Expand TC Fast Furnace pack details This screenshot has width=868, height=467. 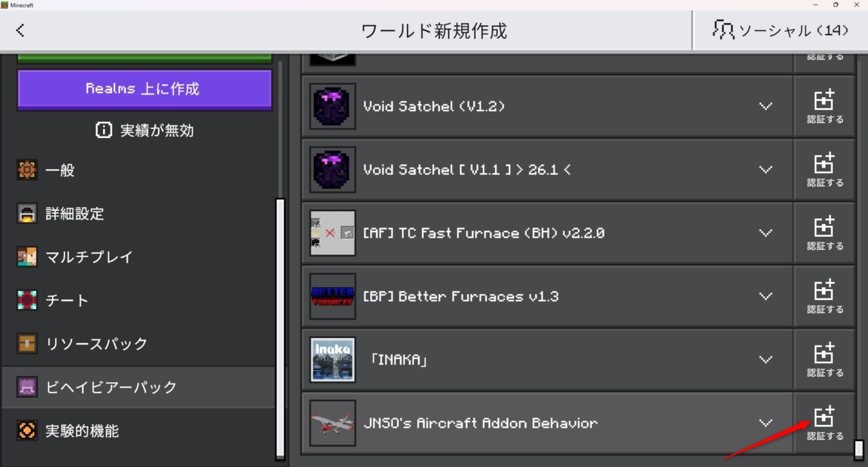766,233
